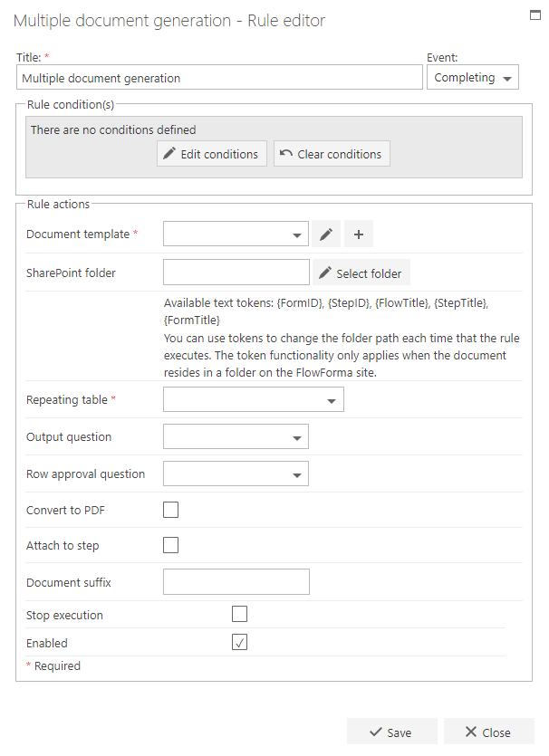The image size is (549, 756).
Task: Click the Clear conditions button
Action: click(332, 154)
